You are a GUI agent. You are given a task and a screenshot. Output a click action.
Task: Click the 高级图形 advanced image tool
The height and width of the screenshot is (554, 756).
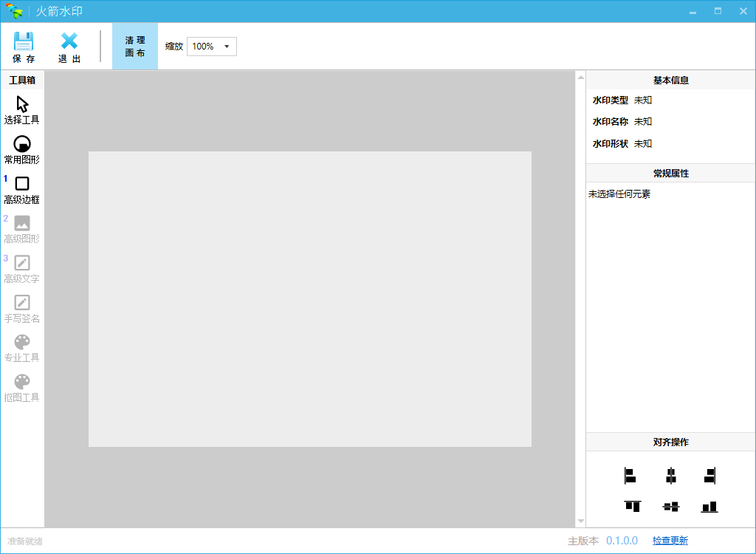(22, 229)
